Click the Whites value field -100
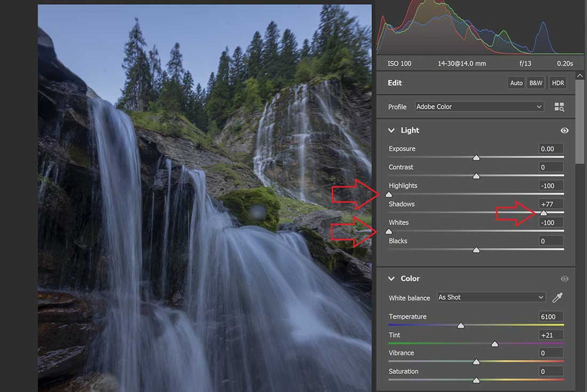The height and width of the screenshot is (392, 587). (x=551, y=222)
